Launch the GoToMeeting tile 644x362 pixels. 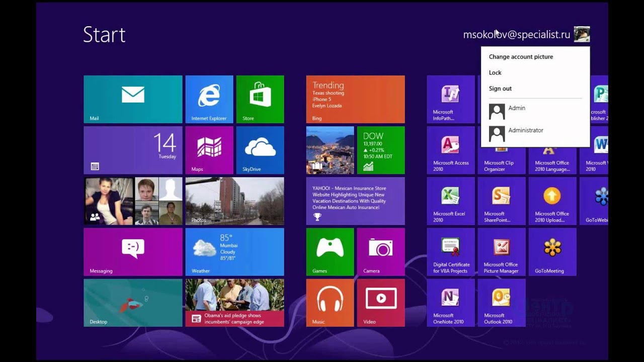(x=552, y=251)
